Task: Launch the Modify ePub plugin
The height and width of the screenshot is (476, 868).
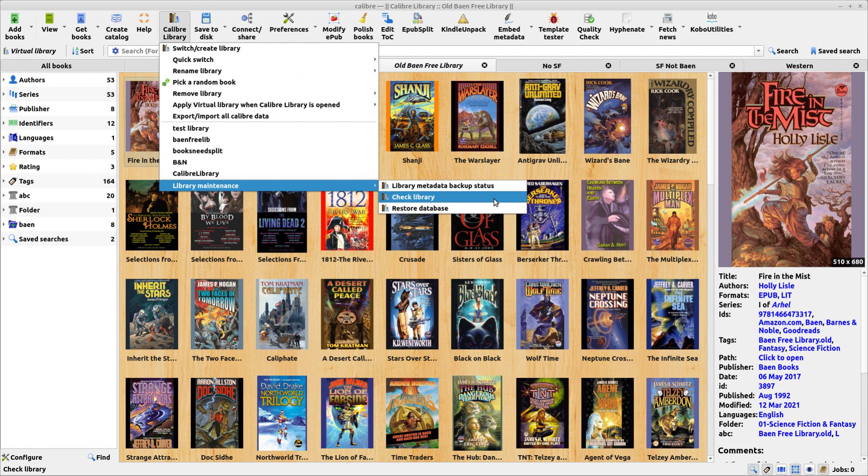Action: (334, 26)
